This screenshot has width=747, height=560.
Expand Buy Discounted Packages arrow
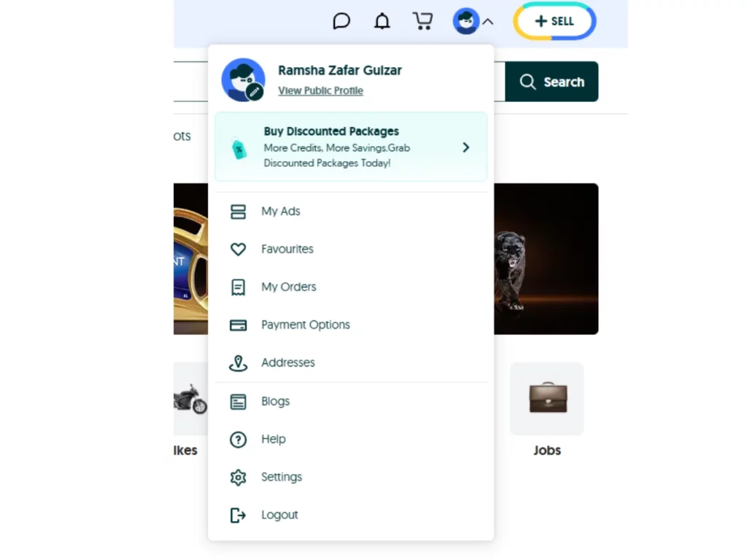(465, 147)
